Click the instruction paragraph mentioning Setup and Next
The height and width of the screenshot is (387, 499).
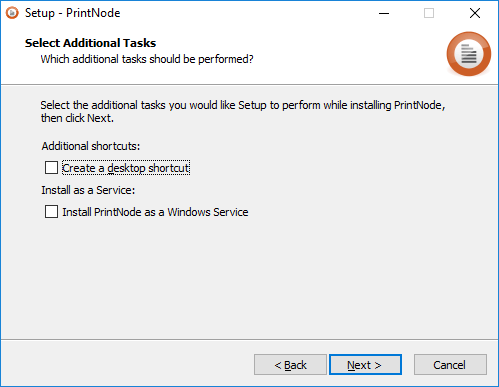point(243,111)
